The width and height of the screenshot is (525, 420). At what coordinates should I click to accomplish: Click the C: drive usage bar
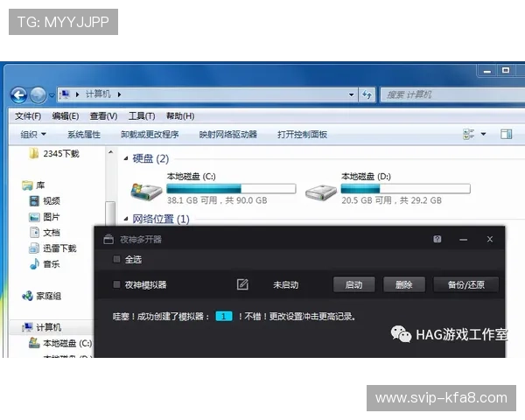tap(231, 189)
